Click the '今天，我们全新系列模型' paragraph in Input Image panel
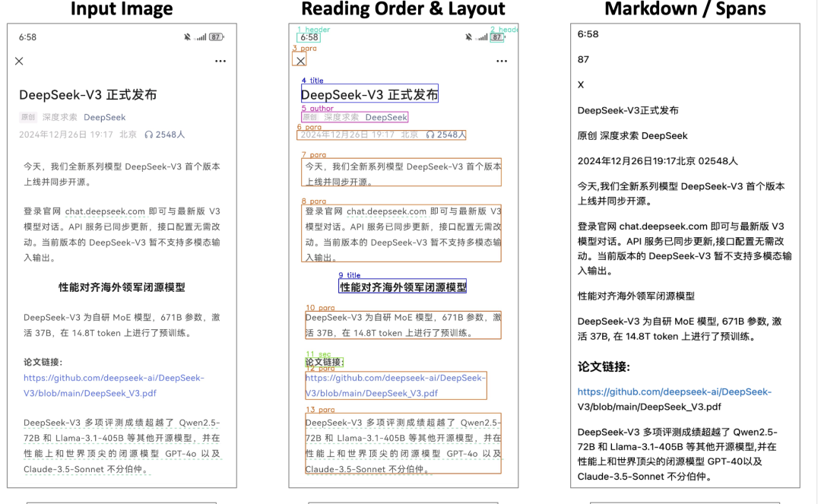 click(122, 174)
